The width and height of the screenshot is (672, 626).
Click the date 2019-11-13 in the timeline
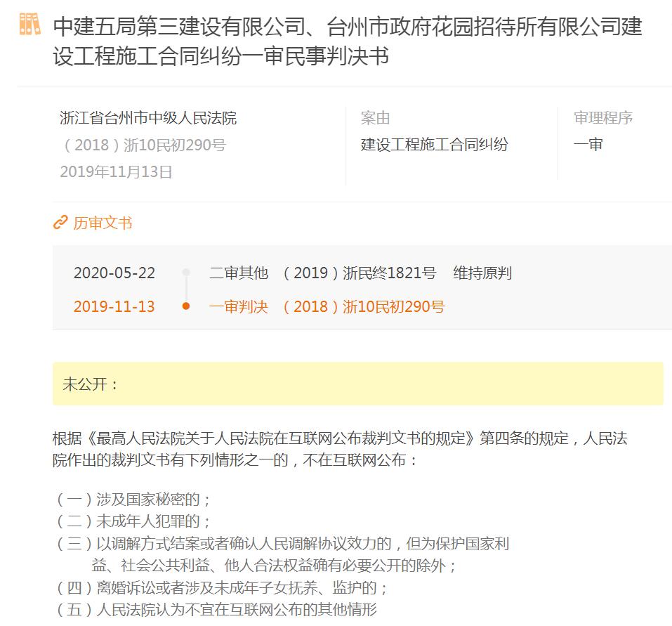pos(115,306)
